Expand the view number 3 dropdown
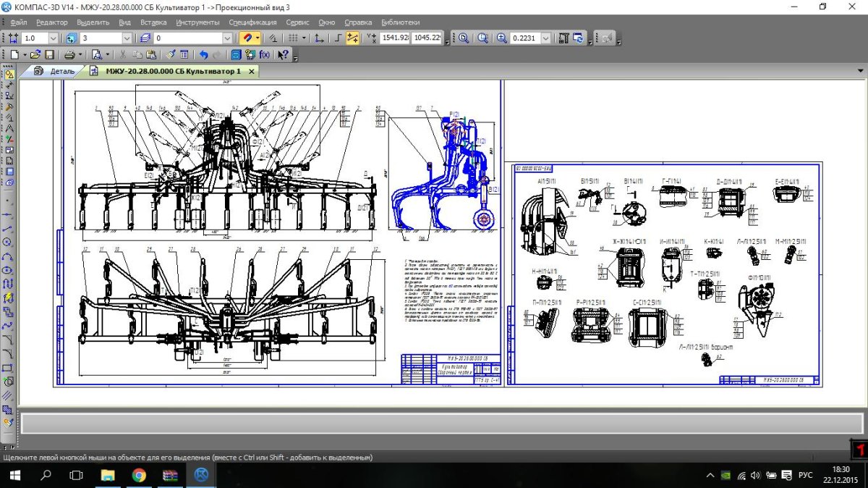The width and height of the screenshot is (868, 488). [x=127, y=38]
